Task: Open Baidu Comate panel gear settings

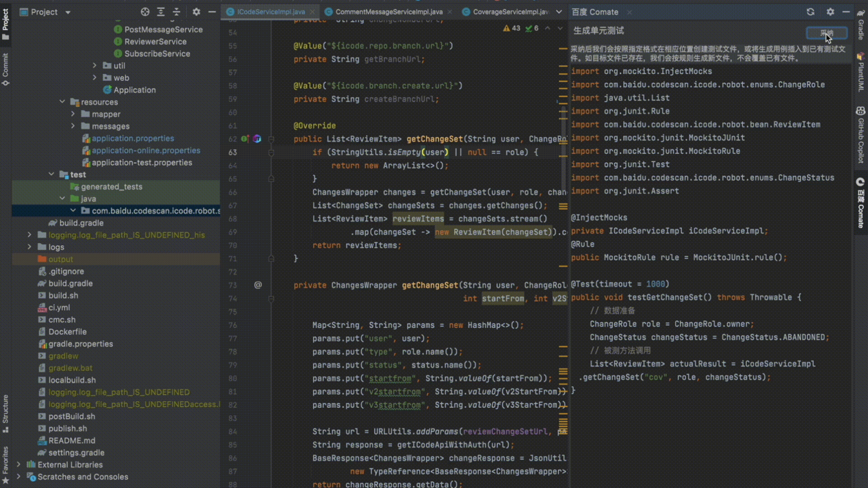Action: [830, 12]
